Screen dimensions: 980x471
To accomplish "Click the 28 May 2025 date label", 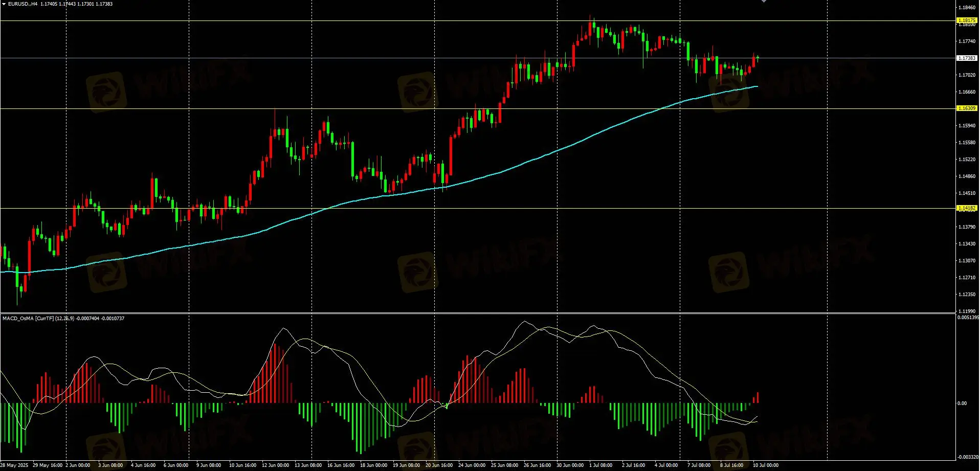I will click(14, 465).
